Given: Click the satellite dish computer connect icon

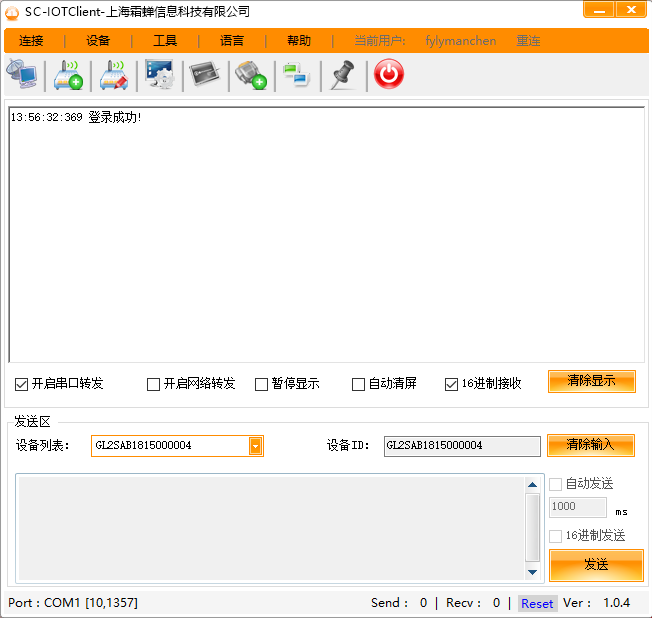Looking at the screenshot, I should [22, 74].
